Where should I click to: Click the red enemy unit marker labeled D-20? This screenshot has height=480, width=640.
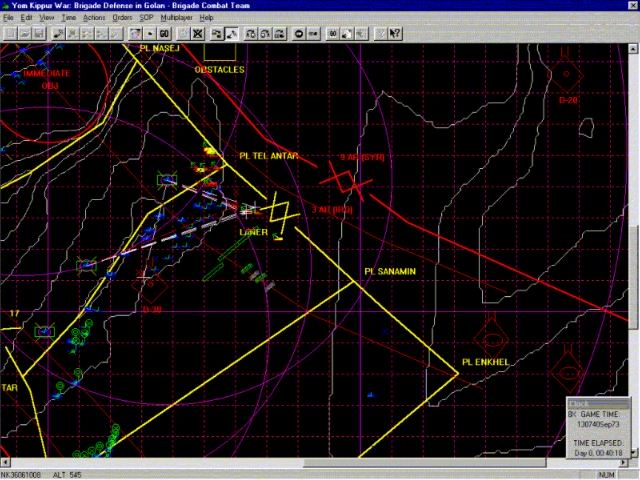tap(568, 77)
